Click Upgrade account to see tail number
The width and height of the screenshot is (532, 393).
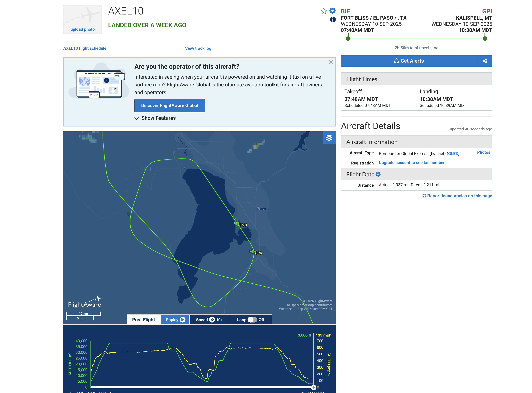412,163
